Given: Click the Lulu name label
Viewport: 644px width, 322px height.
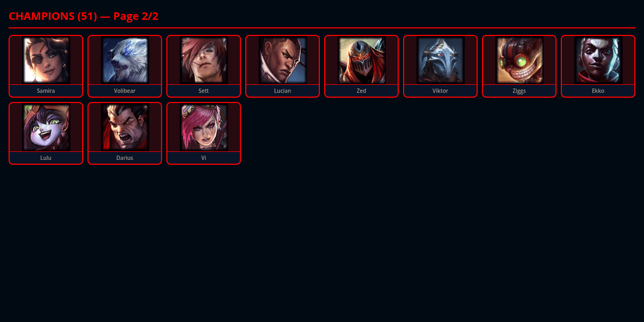Looking at the screenshot, I should (x=46, y=158).
